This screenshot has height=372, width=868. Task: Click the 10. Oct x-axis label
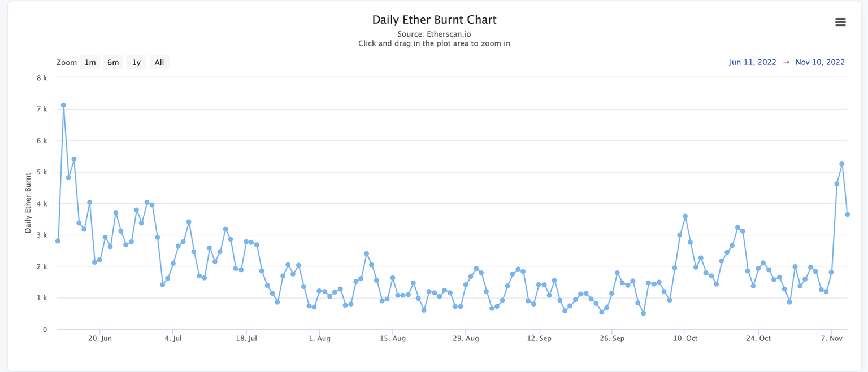pos(685,339)
